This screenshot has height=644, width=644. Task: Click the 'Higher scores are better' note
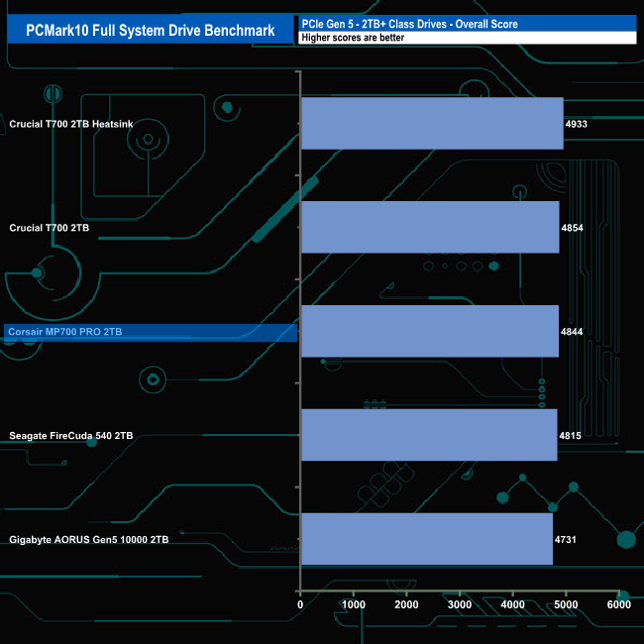pos(353,38)
